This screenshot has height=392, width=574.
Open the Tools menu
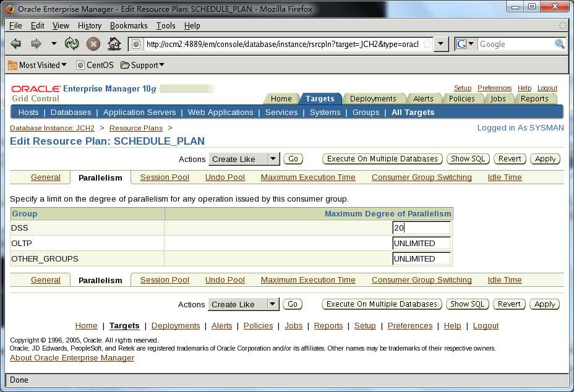click(x=166, y=25)
